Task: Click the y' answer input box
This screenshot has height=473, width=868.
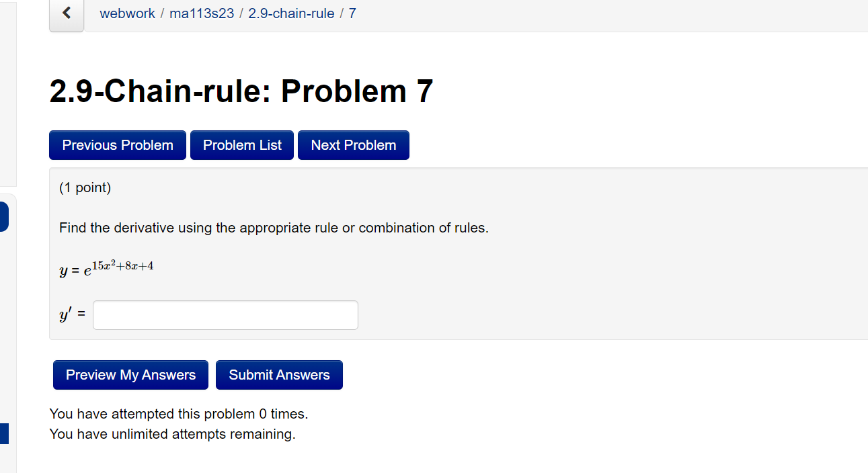Action: pos(225,314)
